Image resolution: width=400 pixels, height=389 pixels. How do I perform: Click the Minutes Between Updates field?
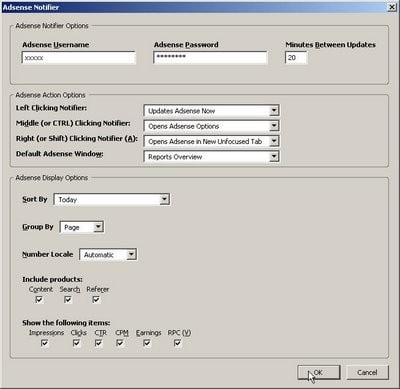point(296,58)
